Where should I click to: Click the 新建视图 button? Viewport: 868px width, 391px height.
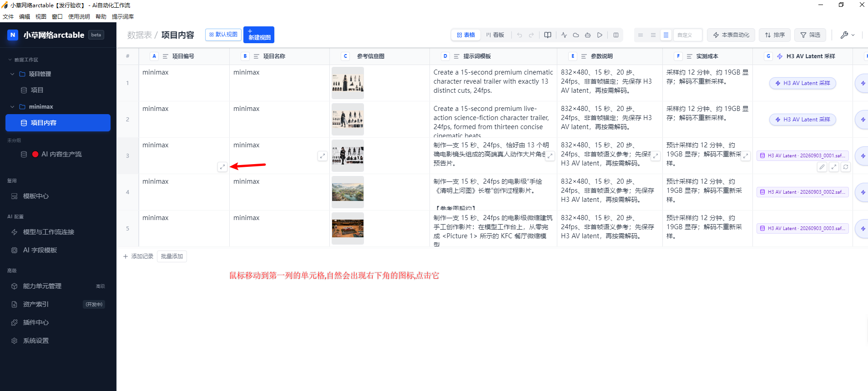259,35
